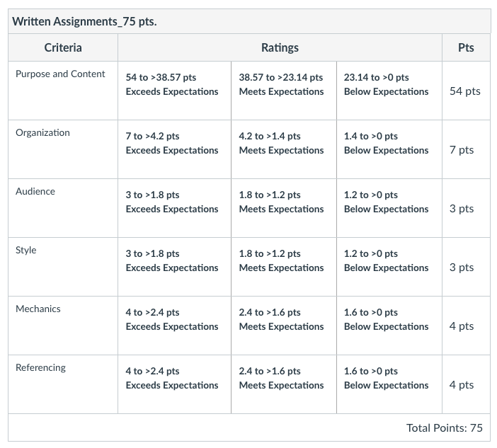497x448 pixels.
Task: Select Exceeds Expectations for Purpose and Content
Action: click(174, 91)
